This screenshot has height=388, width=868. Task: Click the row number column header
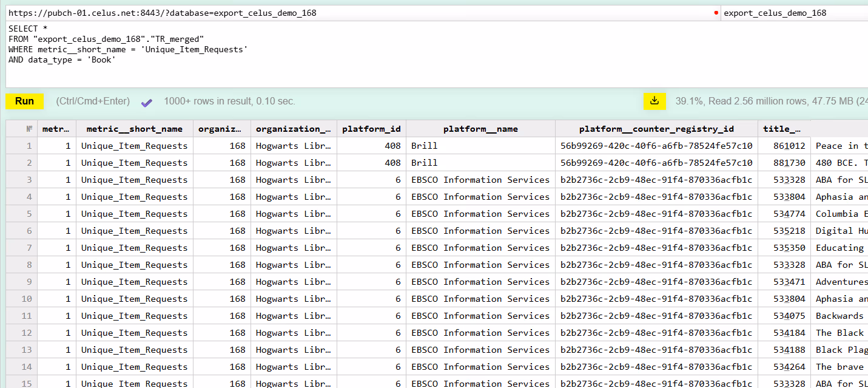click(22, 129)
